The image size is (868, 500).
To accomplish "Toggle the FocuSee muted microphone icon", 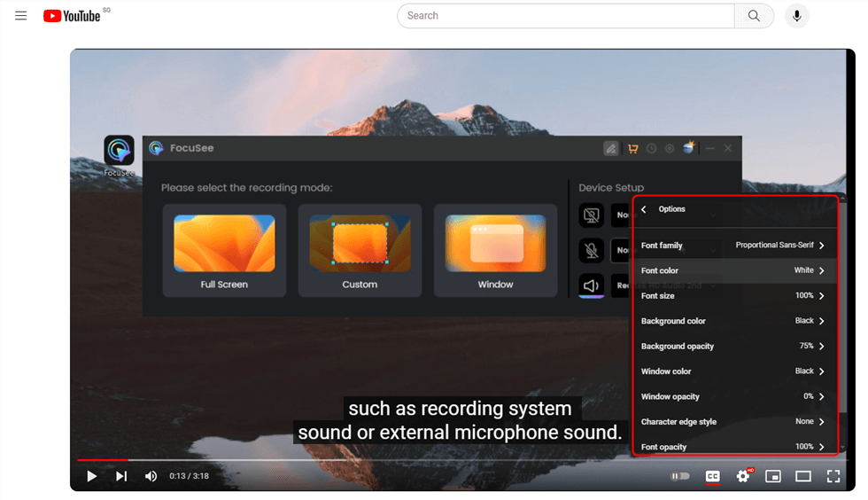I will (592, 251).
